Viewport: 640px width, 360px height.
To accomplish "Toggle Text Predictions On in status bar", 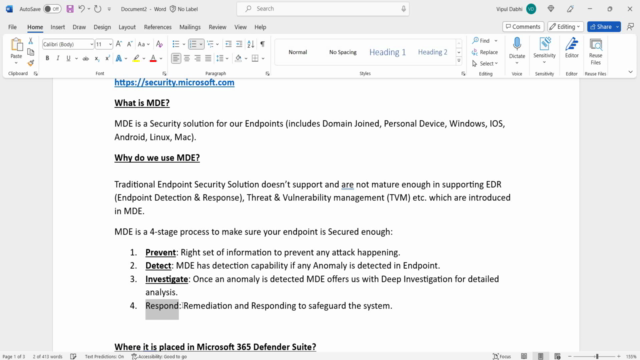I will [104, 356].
